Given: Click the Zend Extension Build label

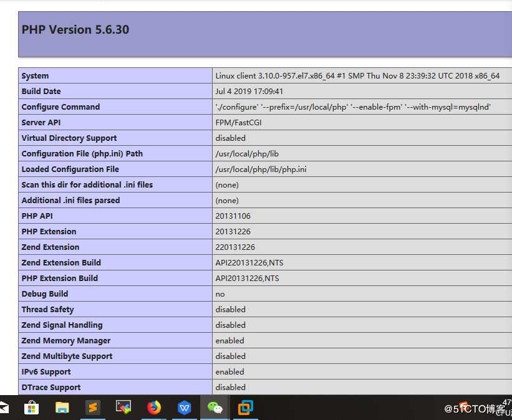Looking at the screenshot, I should (x=61, y=263).
